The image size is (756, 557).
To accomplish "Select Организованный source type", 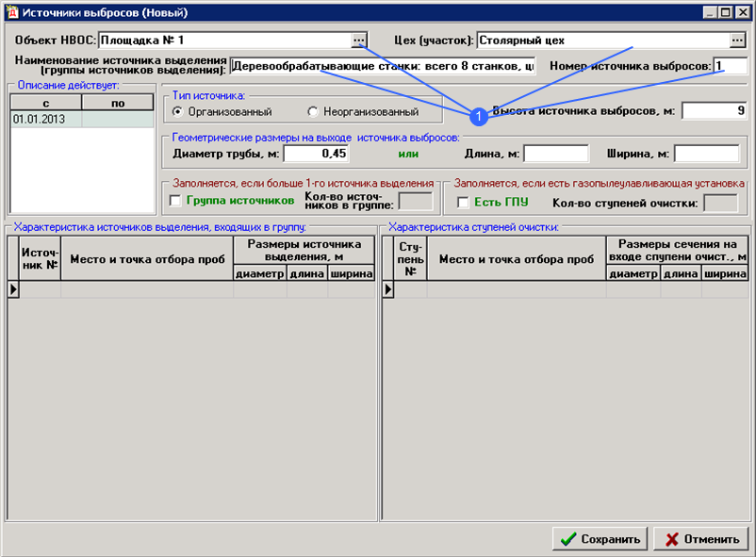I will (177, 112).
